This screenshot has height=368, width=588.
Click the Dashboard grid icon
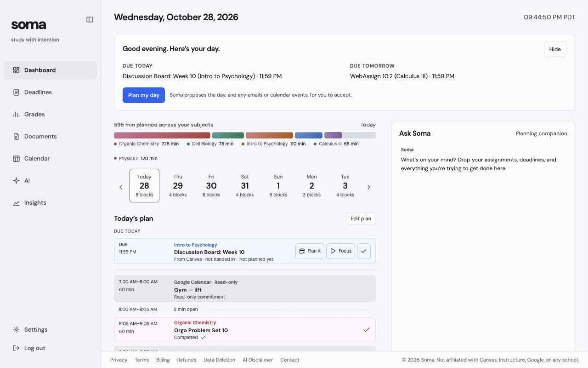pyautogui.click(x=16, y=70)
